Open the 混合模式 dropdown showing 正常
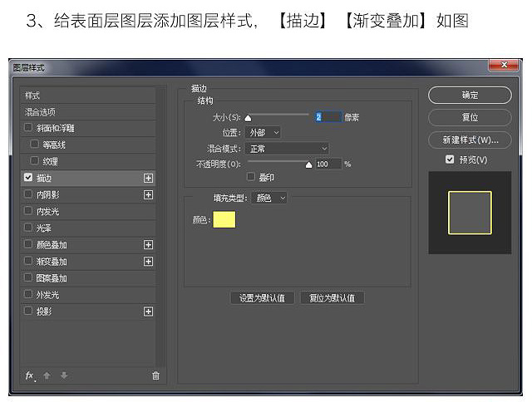Screen dimensions: 532x402 click(x=287, y=149)
